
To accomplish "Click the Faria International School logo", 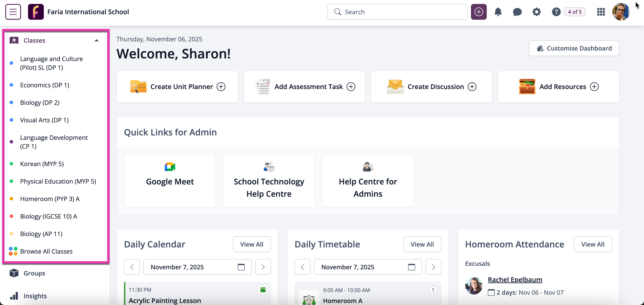I will coord(36,12).
